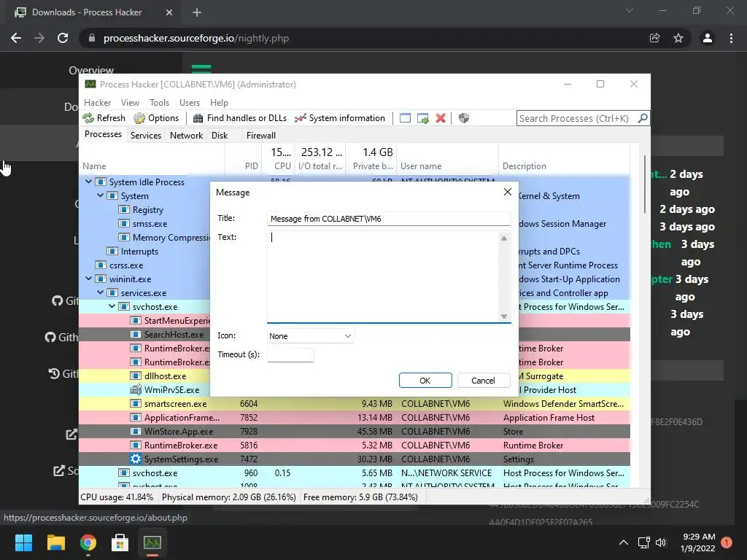Click the message Text area

383,276
